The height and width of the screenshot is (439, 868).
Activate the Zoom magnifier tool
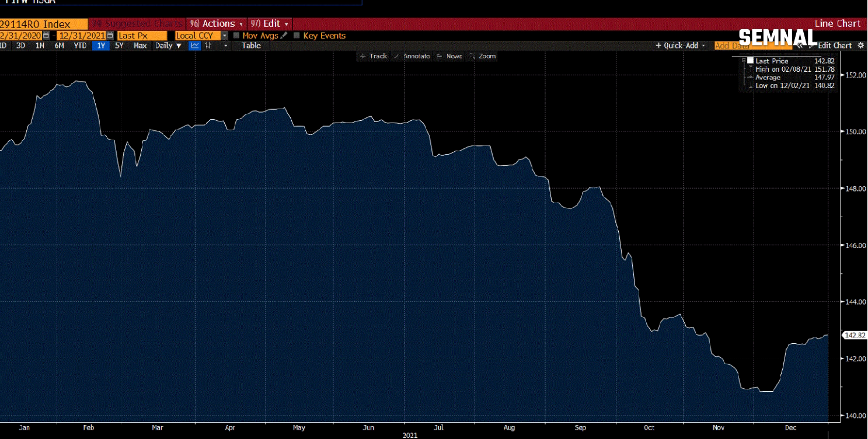pos(482,56)
